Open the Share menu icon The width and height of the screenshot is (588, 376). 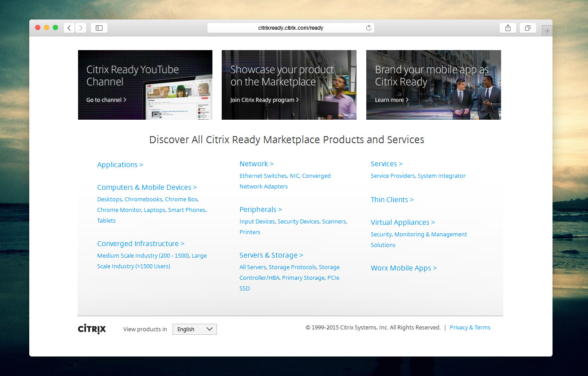(x=508, y=28)
